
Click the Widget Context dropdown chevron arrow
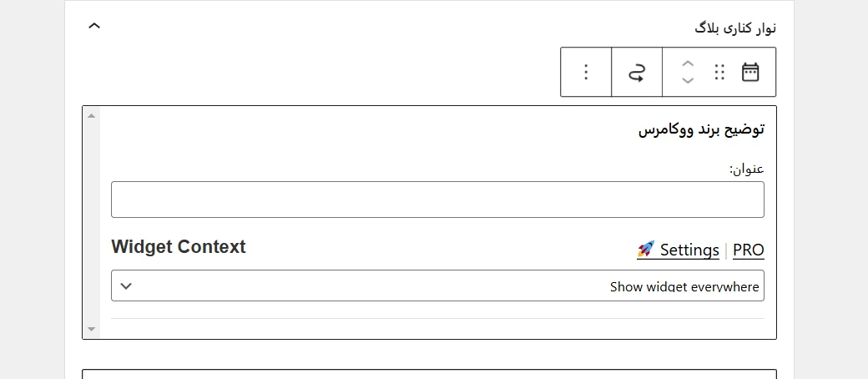click(x=126, y=286)
